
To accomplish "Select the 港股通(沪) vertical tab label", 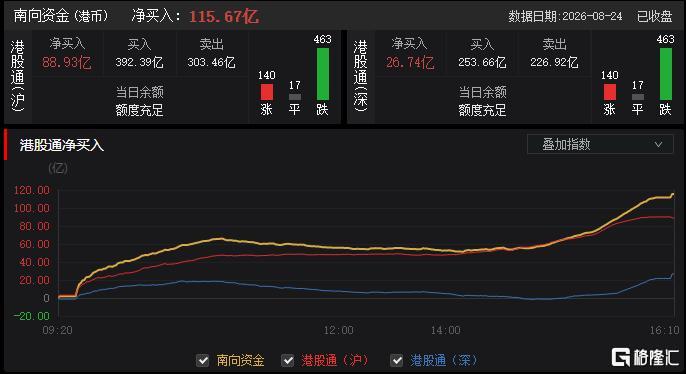I will coord(17,76).
